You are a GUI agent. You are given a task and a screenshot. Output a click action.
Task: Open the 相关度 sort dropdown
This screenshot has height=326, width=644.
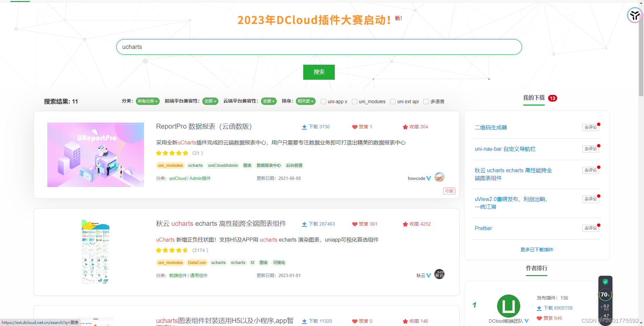[305, 101]
